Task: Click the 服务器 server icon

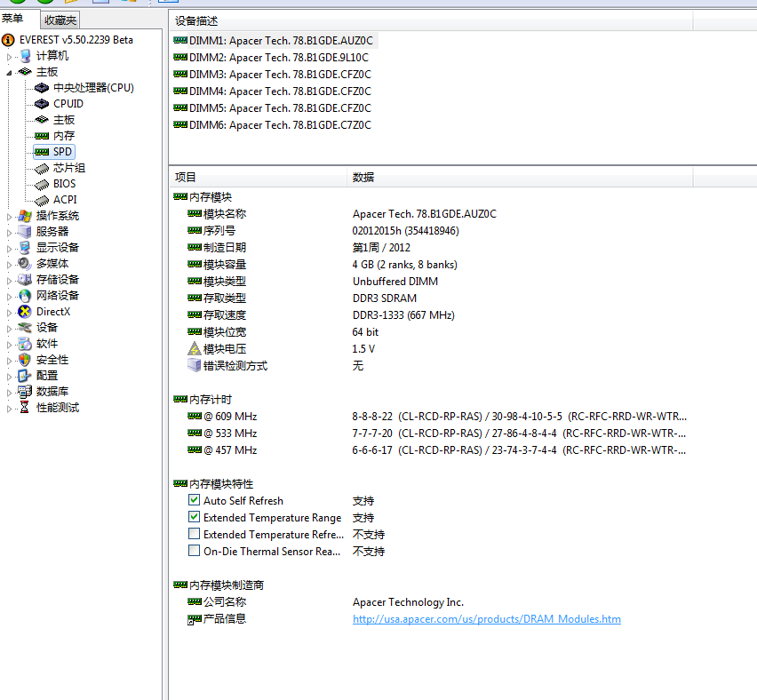Action: pyautogui.click(x=25, y=232)
